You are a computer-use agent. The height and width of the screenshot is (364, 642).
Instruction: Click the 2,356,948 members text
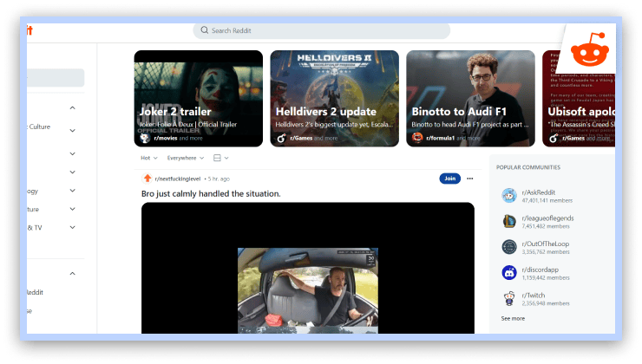pos(546,303)
